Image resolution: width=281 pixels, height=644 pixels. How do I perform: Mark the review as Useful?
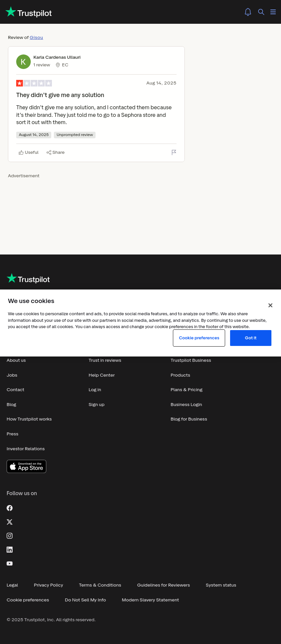28,152
